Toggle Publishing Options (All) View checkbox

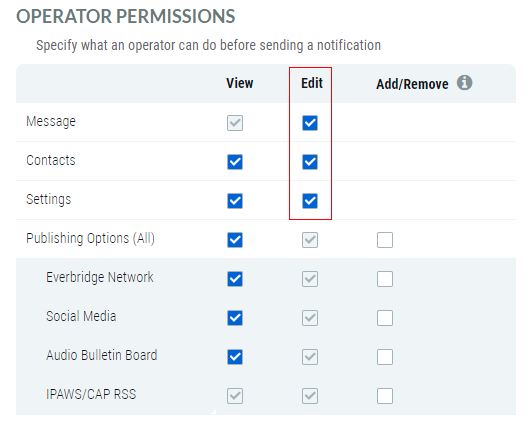[235, 240]
